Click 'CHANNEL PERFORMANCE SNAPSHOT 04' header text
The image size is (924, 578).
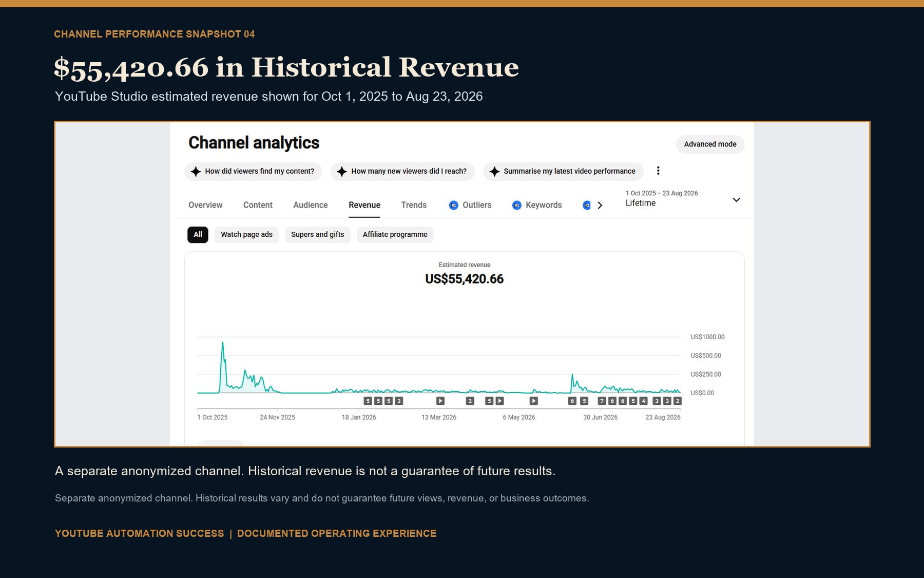tap(155, 34)
